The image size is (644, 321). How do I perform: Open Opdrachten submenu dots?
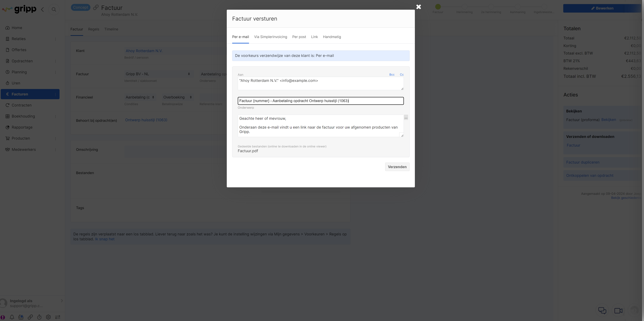point(55,61)
